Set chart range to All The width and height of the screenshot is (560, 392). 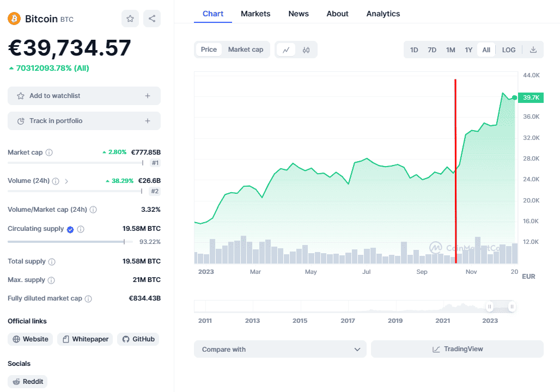click(x=486, y=50)
